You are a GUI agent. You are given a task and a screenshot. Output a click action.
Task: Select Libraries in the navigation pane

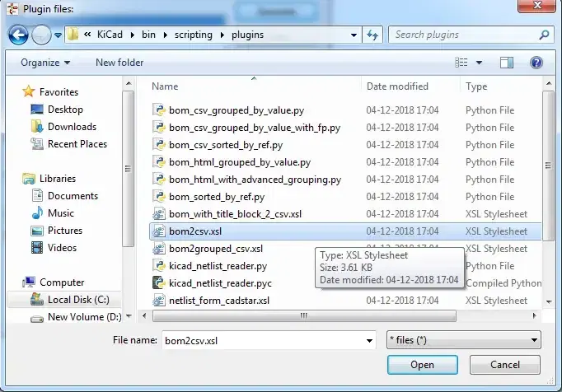click(58, 179)
